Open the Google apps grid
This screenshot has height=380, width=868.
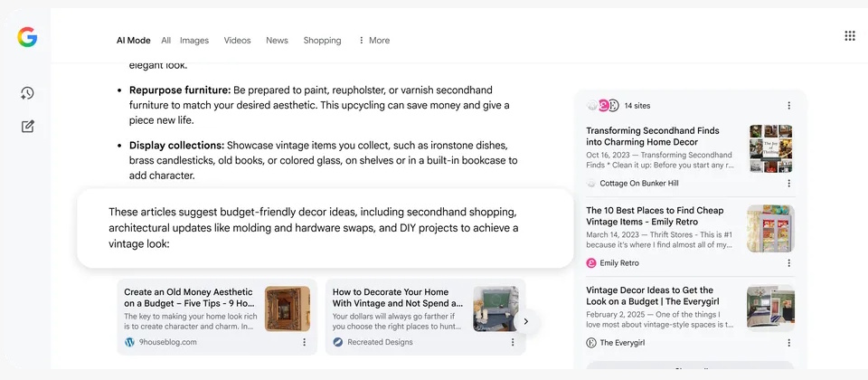pyautogui.click(x=849, y=36)
